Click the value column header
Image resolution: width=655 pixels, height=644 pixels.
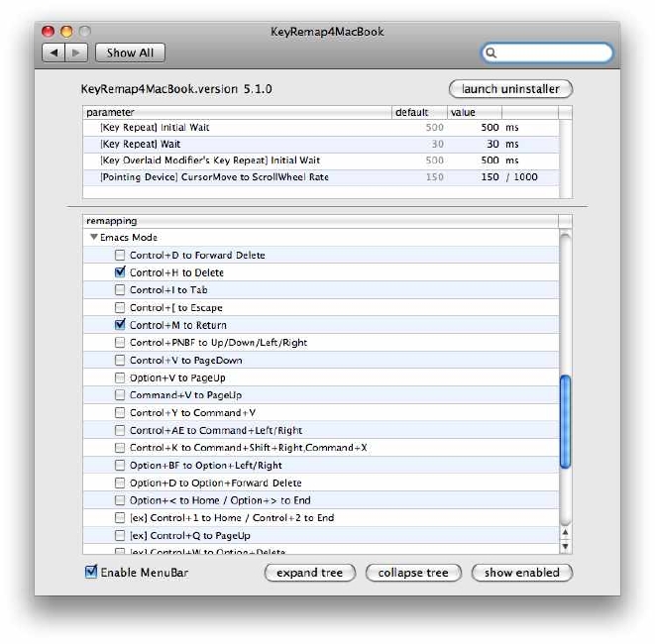[x=475, y=112]
